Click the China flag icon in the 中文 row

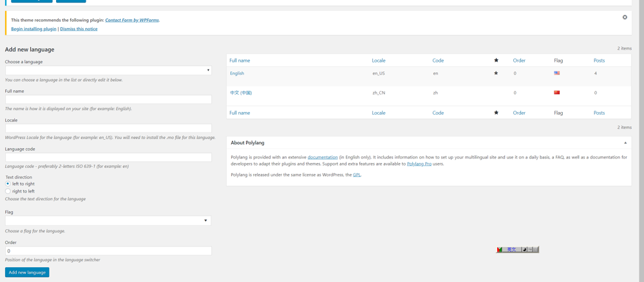click(557, 93)
